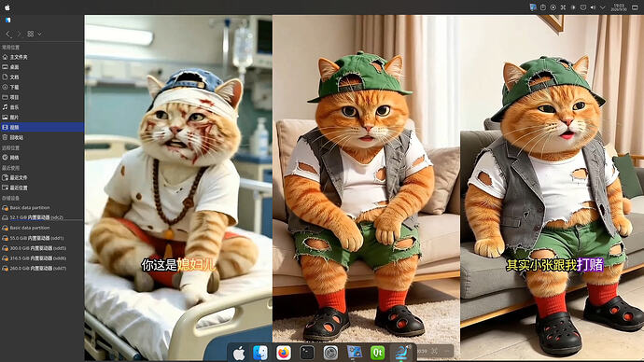Image resolution: width=644 pixels, height=362 pixels.
Task: Open the hospital cat video thumbnail
Action: pyautogui.click(x=178, y=188)
